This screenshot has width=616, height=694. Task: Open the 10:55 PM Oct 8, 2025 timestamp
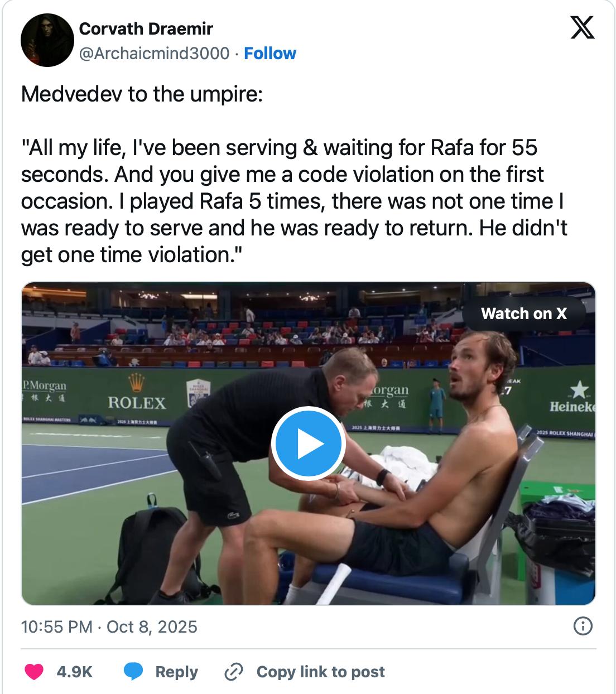(109, 627)
